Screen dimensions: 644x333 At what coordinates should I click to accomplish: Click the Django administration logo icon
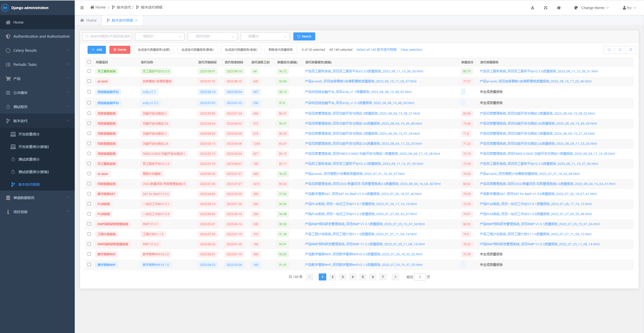pos(5,8)
